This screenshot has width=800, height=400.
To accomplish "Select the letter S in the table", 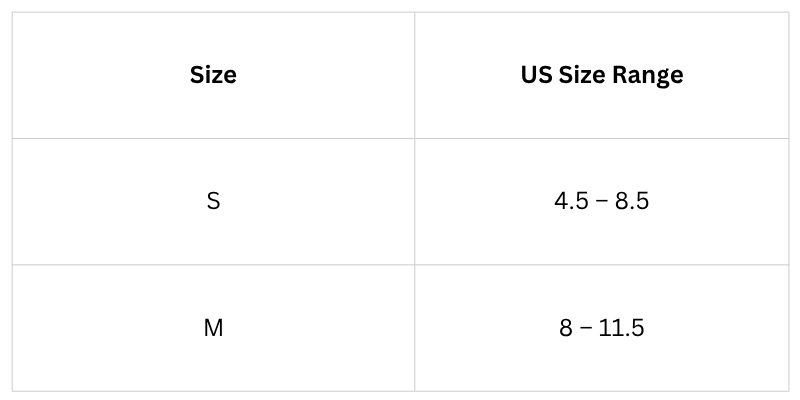I will (213, 201).
